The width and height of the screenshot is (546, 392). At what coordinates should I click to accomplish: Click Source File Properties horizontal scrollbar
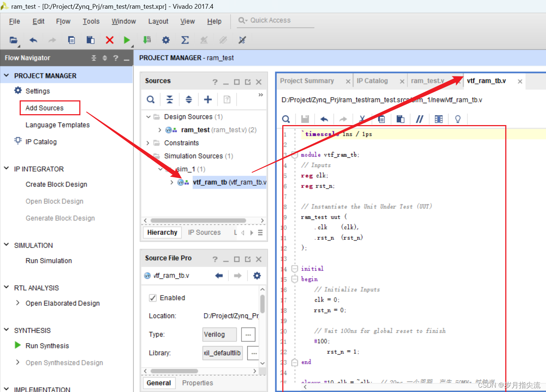point(174,371)
